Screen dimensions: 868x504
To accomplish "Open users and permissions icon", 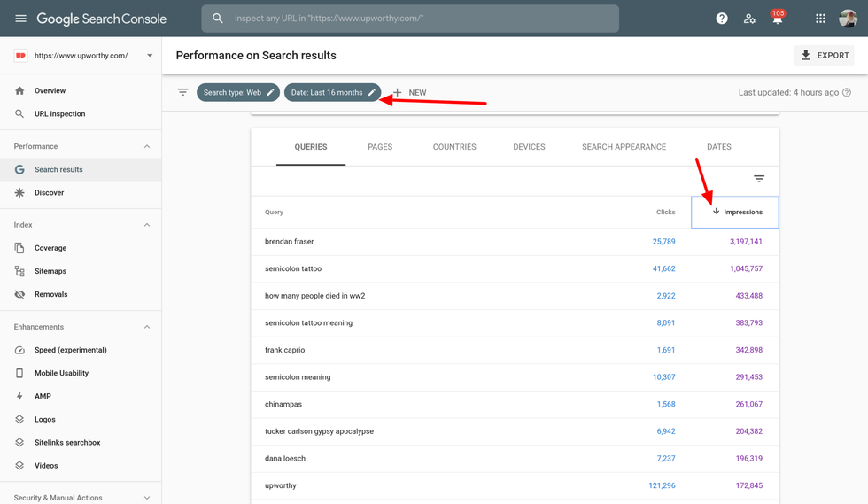I will pos(749,19).
